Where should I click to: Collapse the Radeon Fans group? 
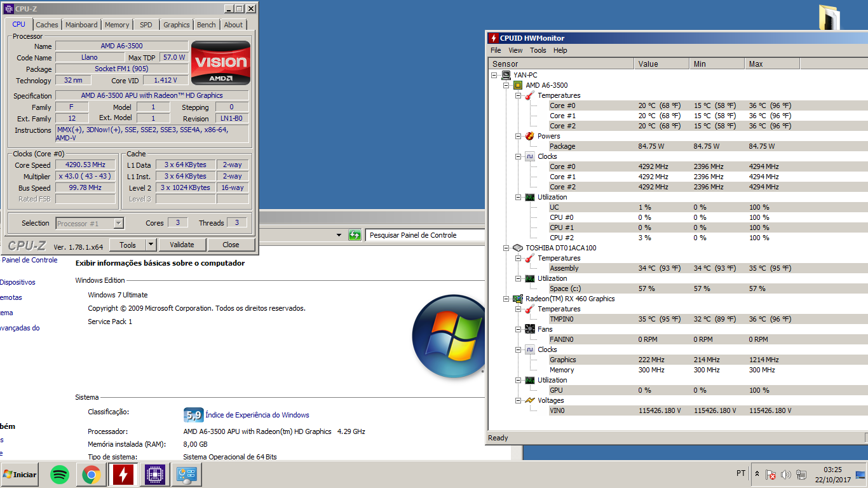pos(518,329)
